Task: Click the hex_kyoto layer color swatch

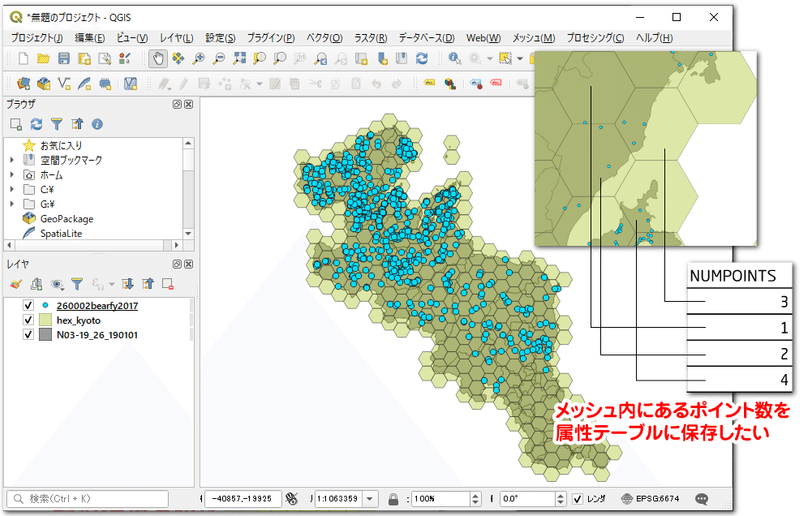Action: [45, 320]
